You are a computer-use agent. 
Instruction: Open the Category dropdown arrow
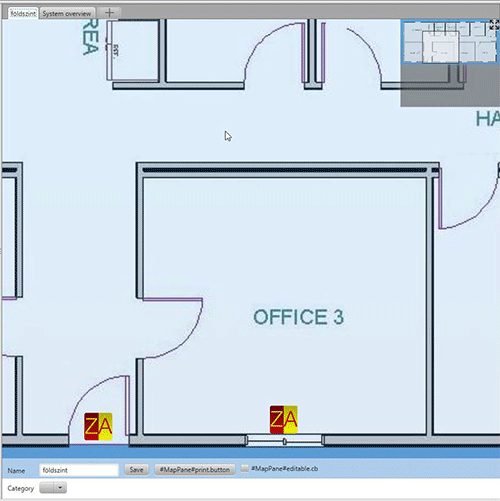[x=60, y=488]
